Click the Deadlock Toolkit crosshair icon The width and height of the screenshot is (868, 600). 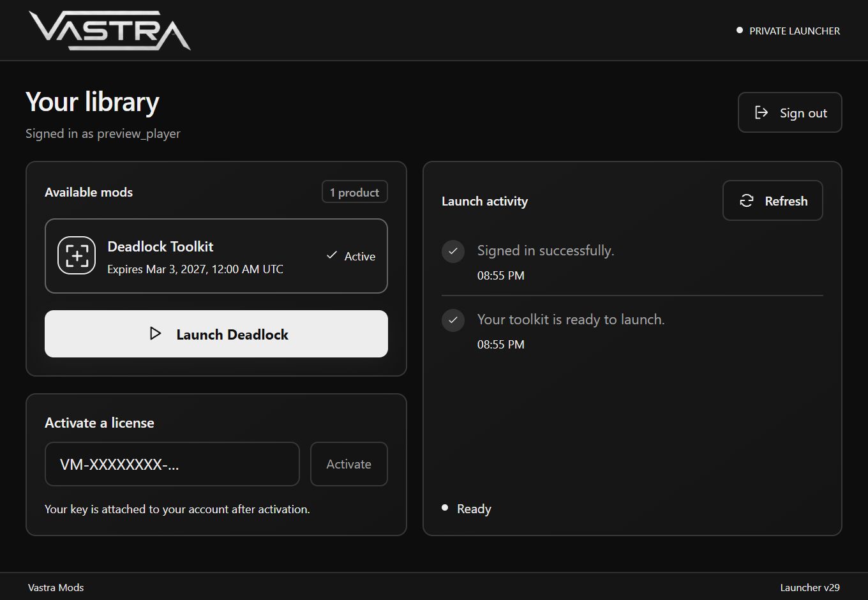coord(77,255)
